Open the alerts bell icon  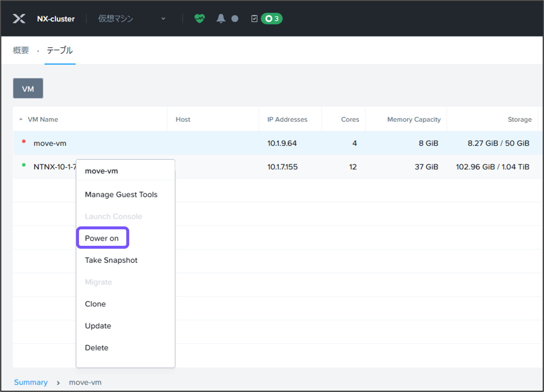221,19
